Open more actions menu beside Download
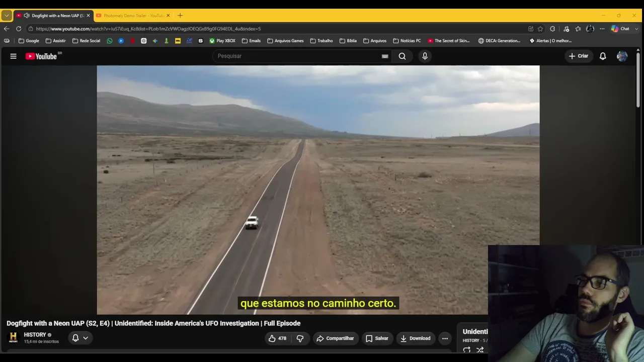Screen dimensions: 644x362 pyautogui.click(x=445, y=338)
